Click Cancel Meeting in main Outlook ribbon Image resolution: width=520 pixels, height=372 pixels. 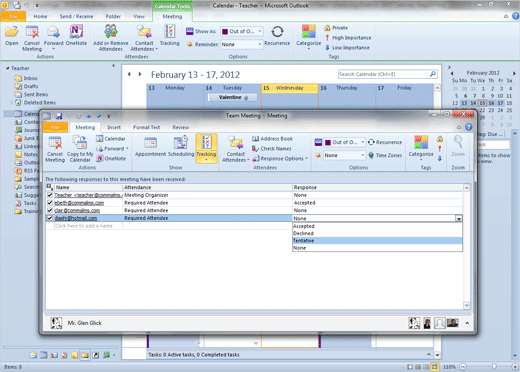(32, 38)
